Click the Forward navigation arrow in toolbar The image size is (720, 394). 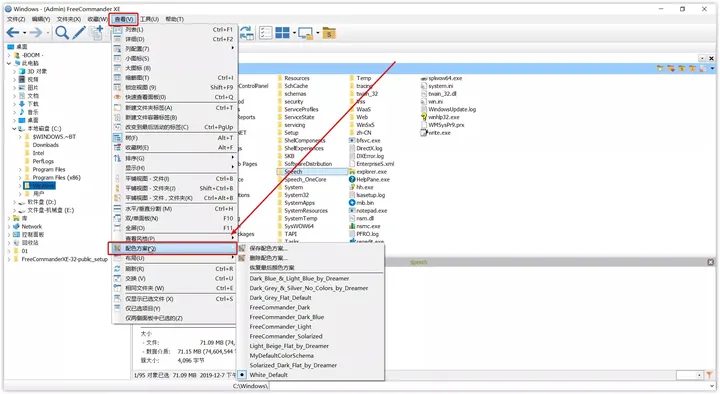(36, 33)
